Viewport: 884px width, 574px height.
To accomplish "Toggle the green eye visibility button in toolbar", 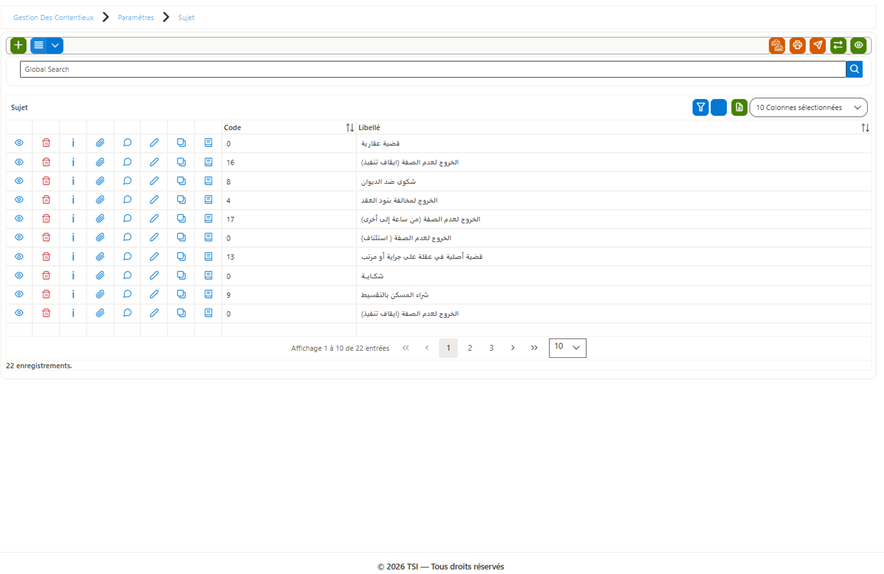I will (858, 45).
